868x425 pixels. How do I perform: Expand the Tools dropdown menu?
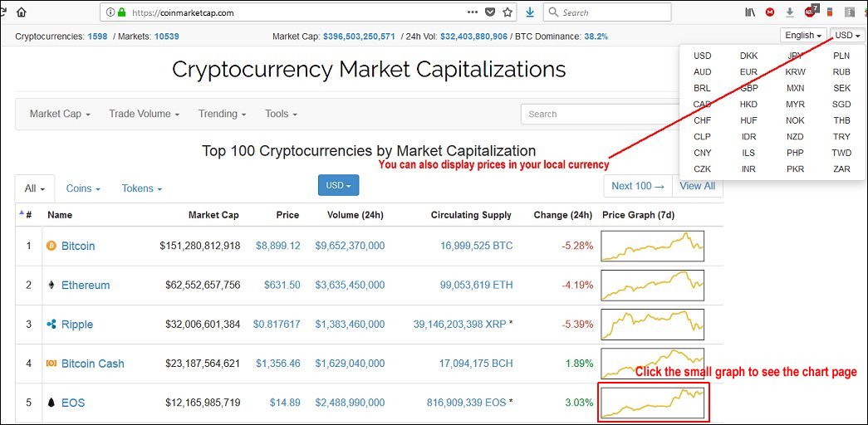click(282, 114)
